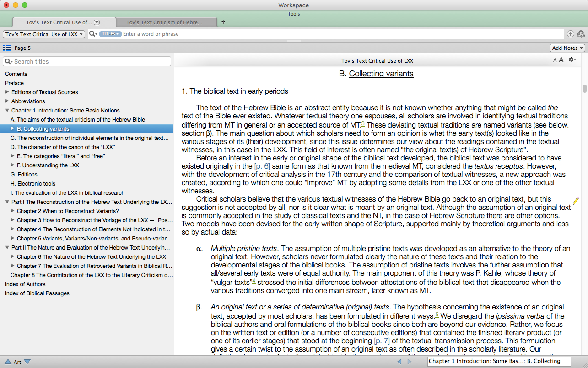Image resolution: width=588 pixels, height=368 pixels.
Task: Click the Art label in bottom bar
Action: click(17, 362)
